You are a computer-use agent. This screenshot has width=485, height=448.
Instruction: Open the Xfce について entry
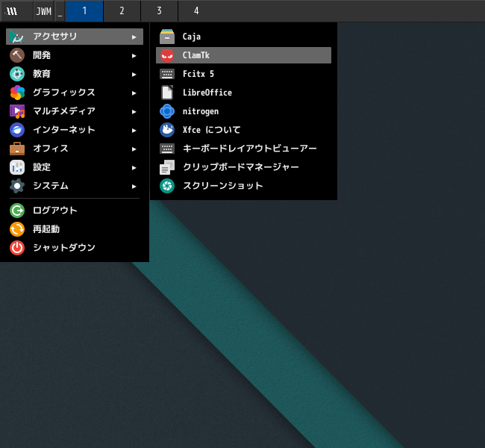click(243, 130)
